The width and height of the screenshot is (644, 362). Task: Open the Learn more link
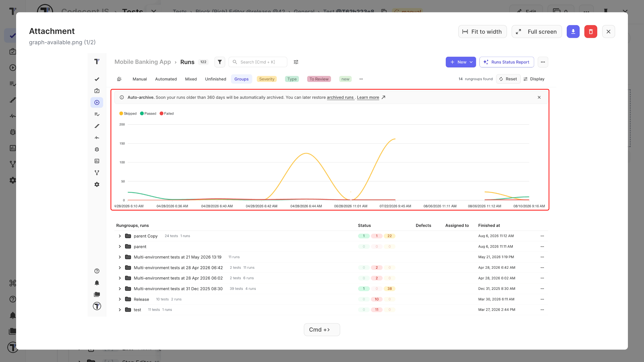[368, 97]
